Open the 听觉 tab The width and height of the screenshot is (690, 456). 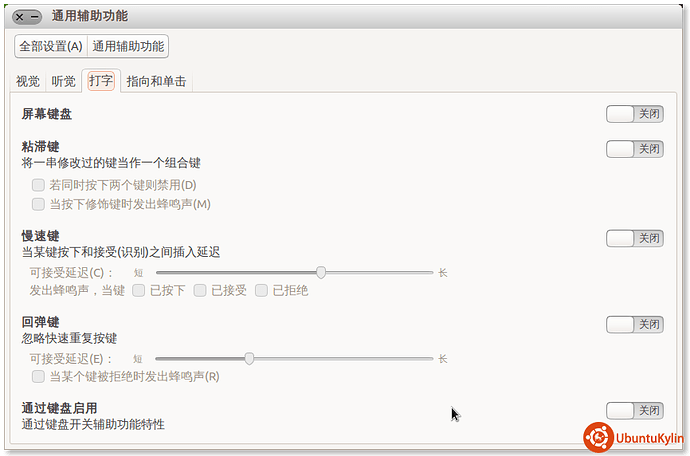(x=63, y=81)
